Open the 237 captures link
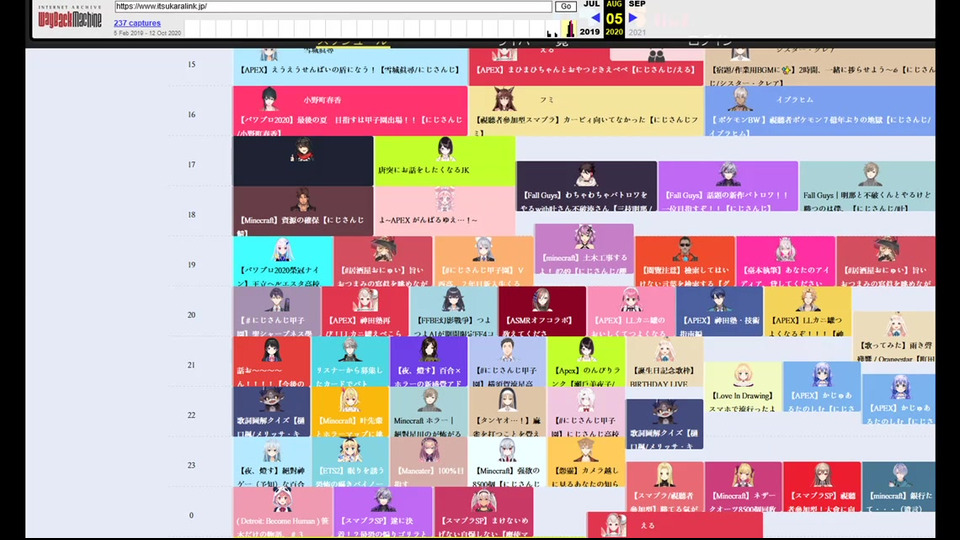 pos(137,23)
